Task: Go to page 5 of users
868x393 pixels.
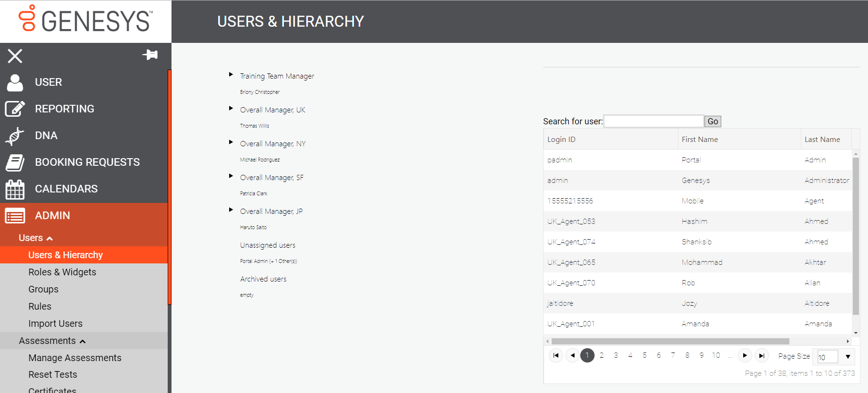Action: point(645,355)
